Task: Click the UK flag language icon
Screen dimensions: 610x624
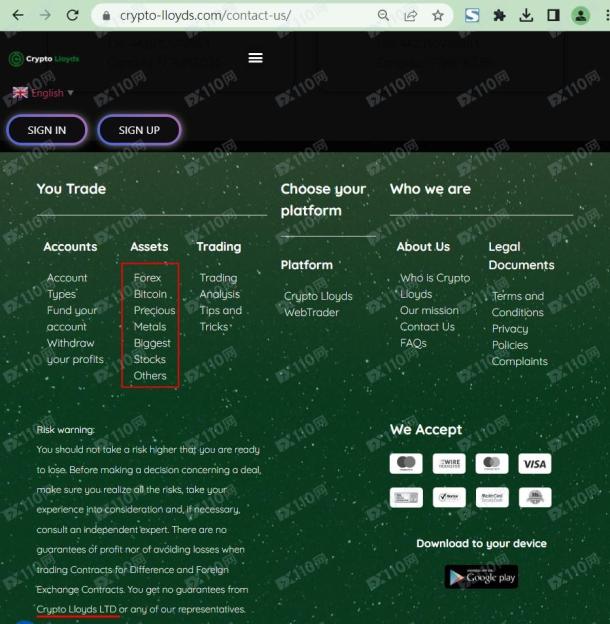Action: (20, 93)
